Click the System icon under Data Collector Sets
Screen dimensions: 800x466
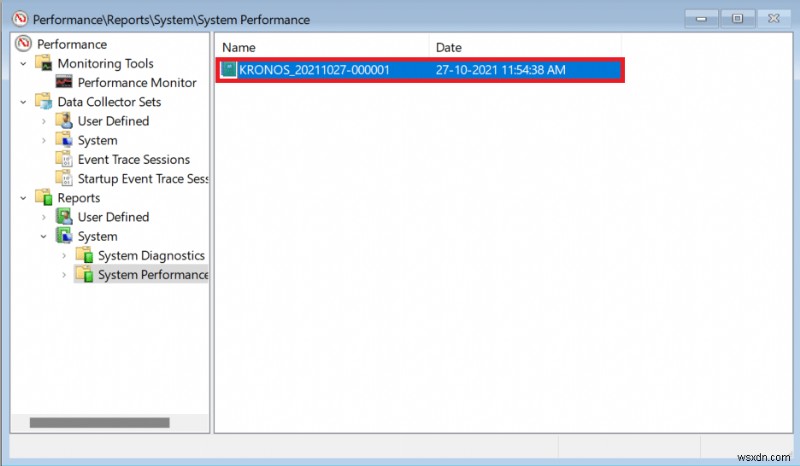click(x=64, y=140)
